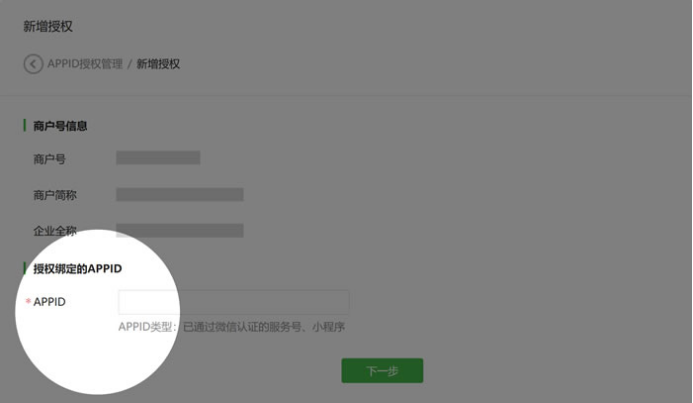693x403 pixels.
Task: Select the 企业全称 field label
Action: coord(55,231)
